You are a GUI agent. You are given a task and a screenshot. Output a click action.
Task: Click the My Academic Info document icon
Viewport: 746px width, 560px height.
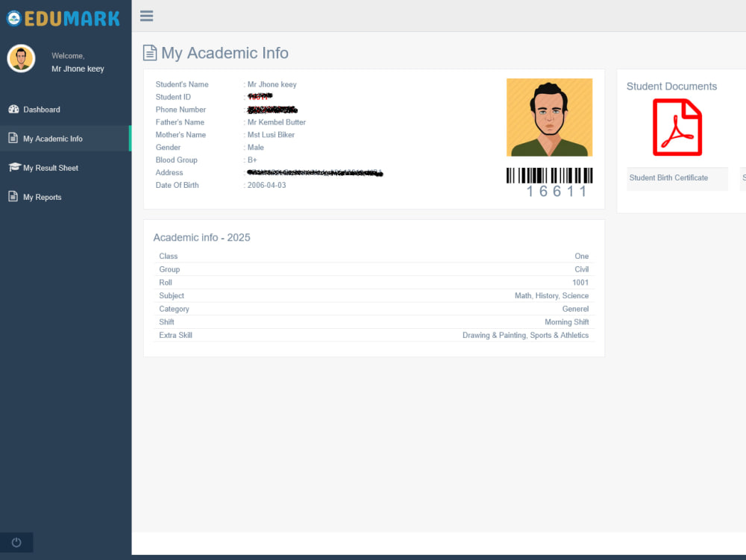point(13,139)
